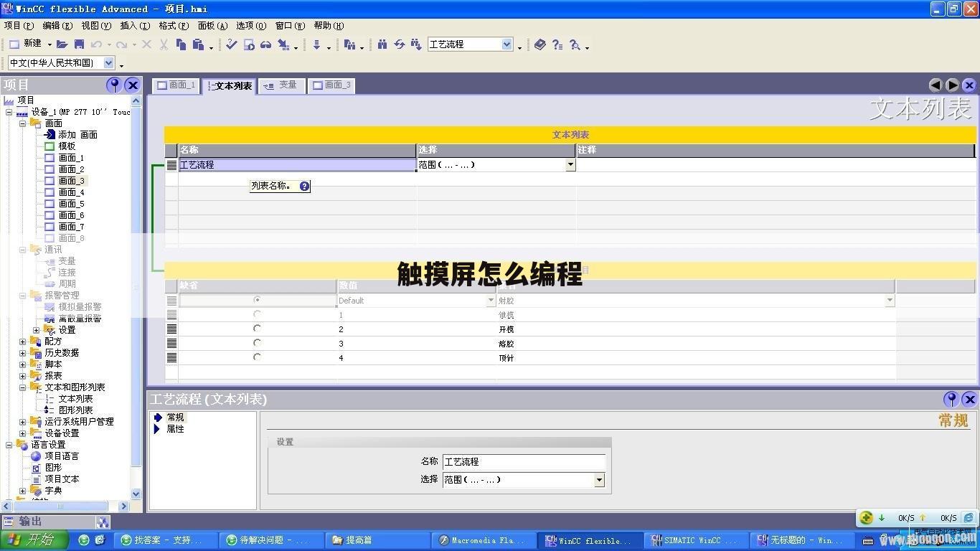Screen dimensions: 980x551
Task: Switch to SIMATIC WinCC taskbar item
Action: pyautogui.click(x=696, y=540)
